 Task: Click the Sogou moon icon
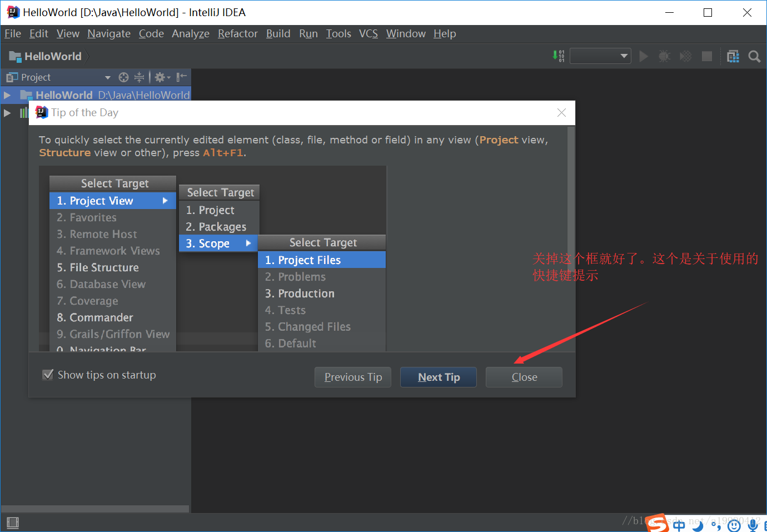tap(698, 525)
